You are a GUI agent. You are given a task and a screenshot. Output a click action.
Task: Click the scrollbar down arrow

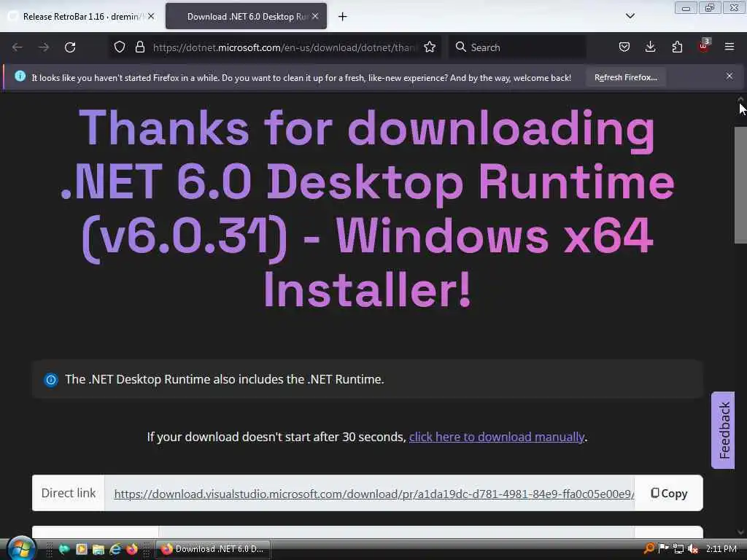click(740, 532)
